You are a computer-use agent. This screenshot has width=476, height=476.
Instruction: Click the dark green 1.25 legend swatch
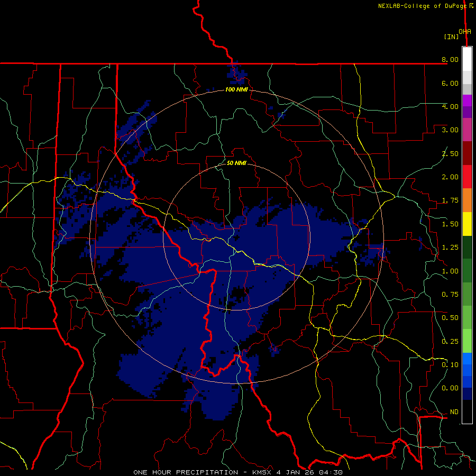tap(467, 248)
